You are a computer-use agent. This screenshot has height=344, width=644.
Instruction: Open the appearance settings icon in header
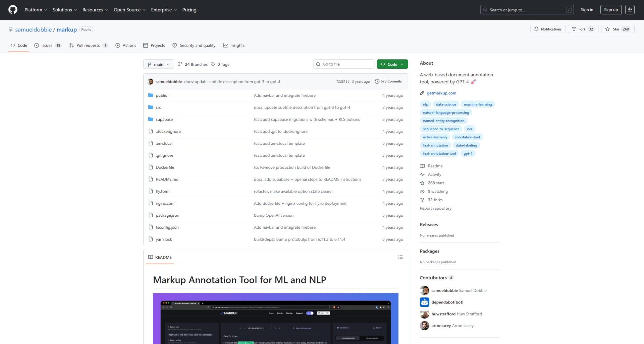pos(630,10)
